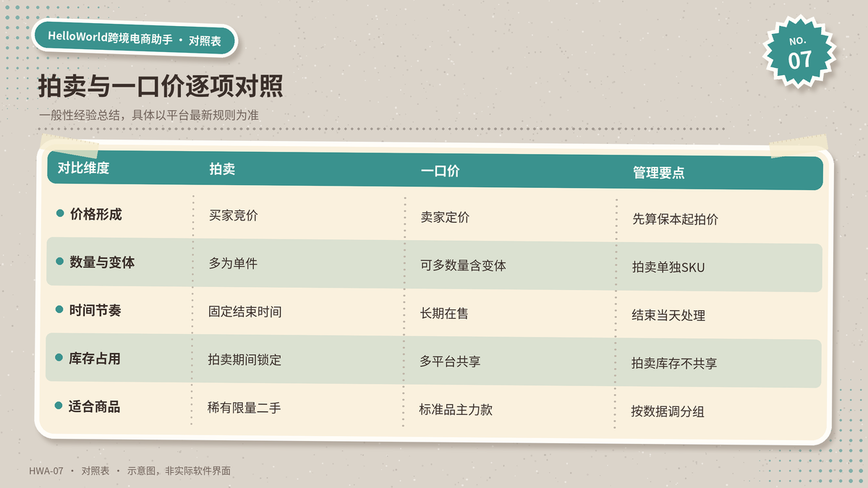The image size is (868, 488).
Task: Click the teal bullet beside 适合商品
Action: click(x=59, y=406)
